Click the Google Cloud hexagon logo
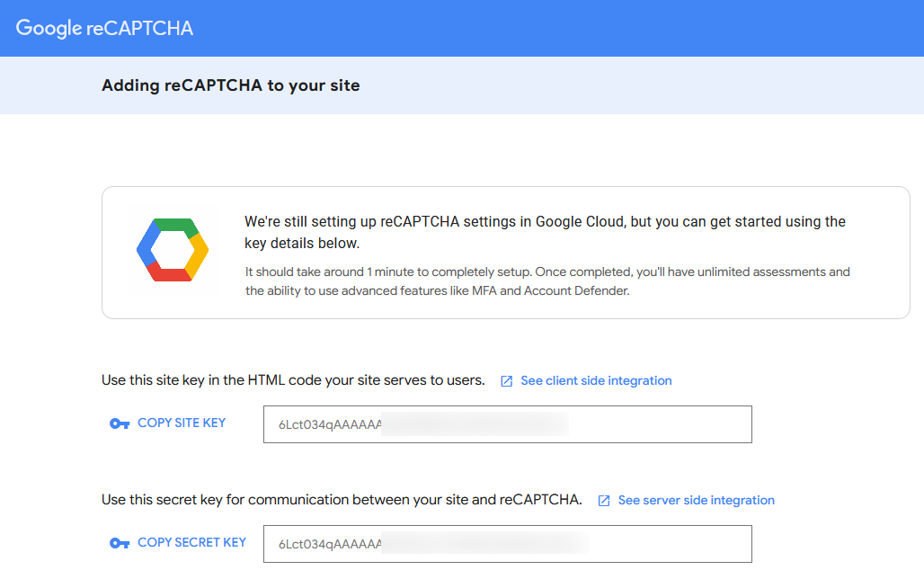The width and height of the screenshot is (924, 579). click(x=172, y=250)
